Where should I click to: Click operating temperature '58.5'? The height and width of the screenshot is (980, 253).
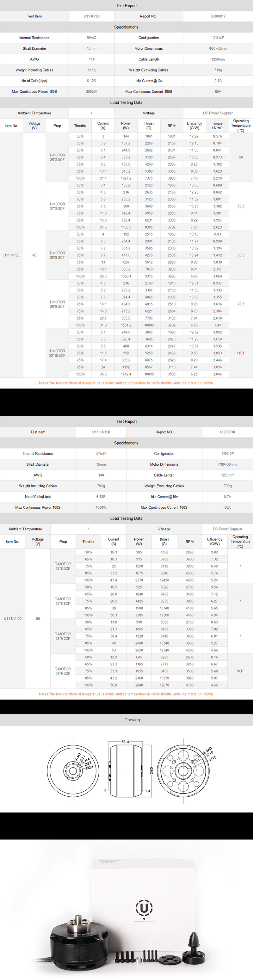241,206
